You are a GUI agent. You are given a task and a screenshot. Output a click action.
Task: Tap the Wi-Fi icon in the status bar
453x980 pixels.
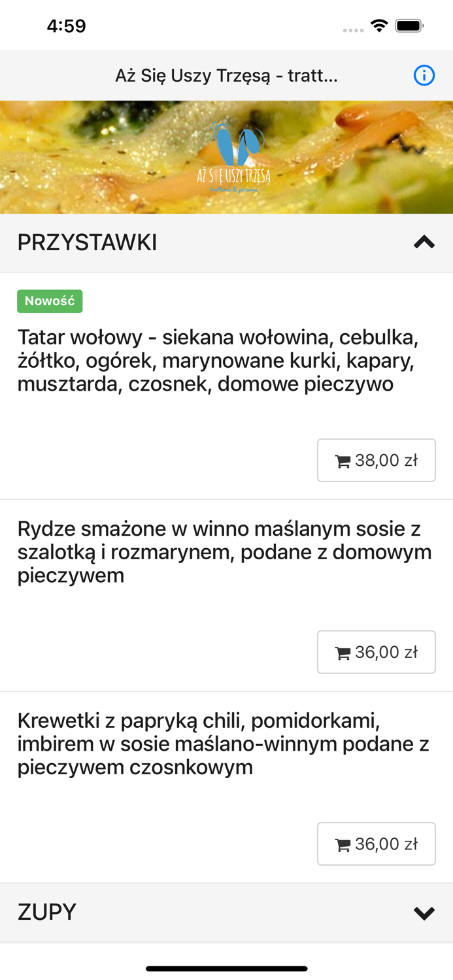380,26
